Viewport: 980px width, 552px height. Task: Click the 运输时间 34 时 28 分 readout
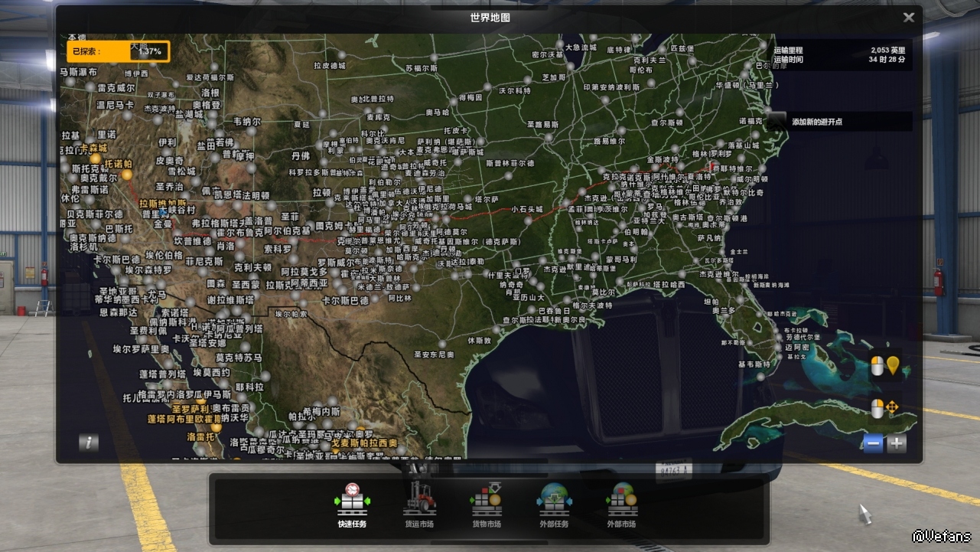click(839, 59)
